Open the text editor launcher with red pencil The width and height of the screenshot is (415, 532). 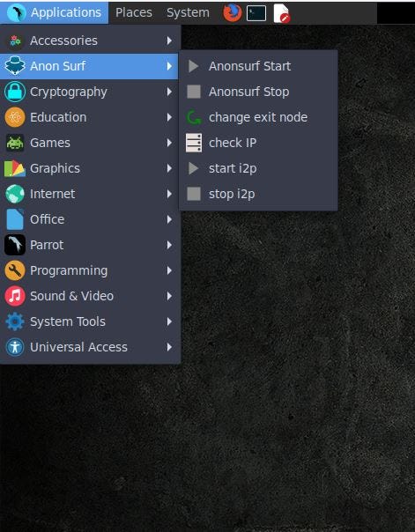point(282,13)
